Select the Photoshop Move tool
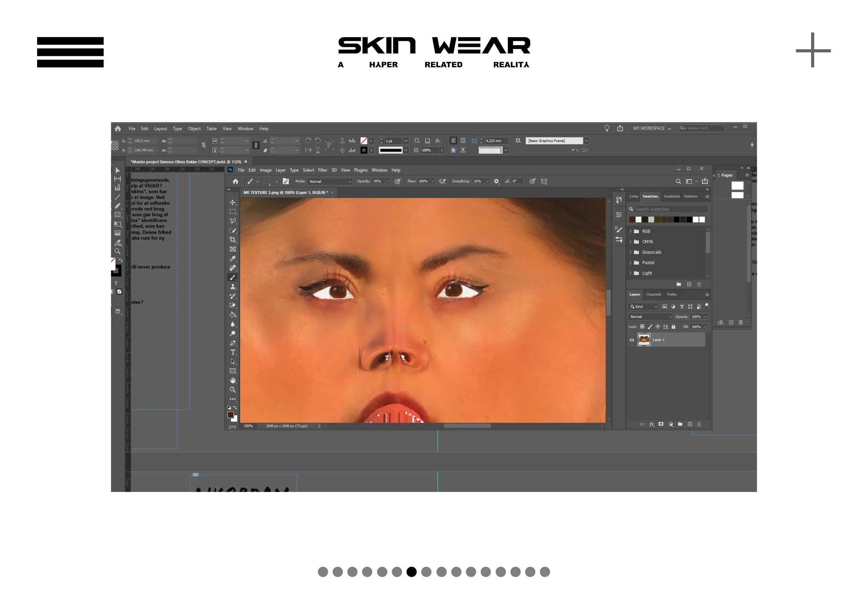Screen dimensions: 868x614 click(233, 202)
